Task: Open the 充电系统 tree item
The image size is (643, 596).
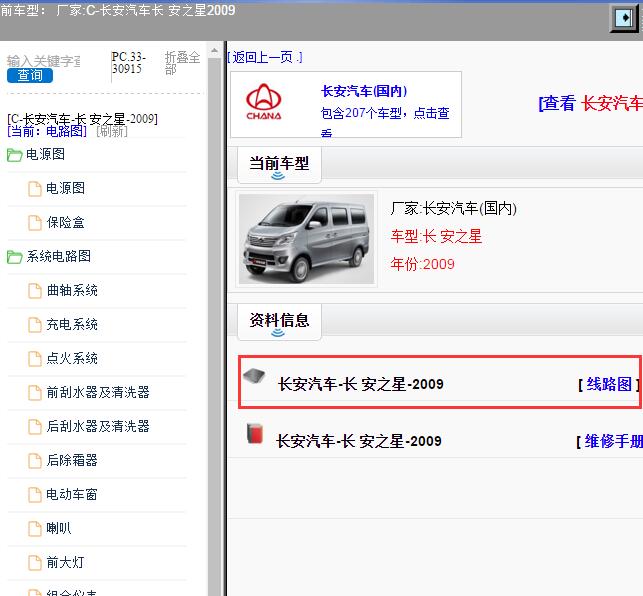Action: [72, 324]
